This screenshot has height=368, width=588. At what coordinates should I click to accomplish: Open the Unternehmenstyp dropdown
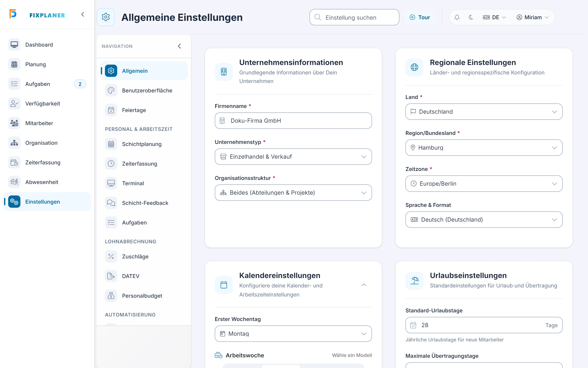click(293, 156)
